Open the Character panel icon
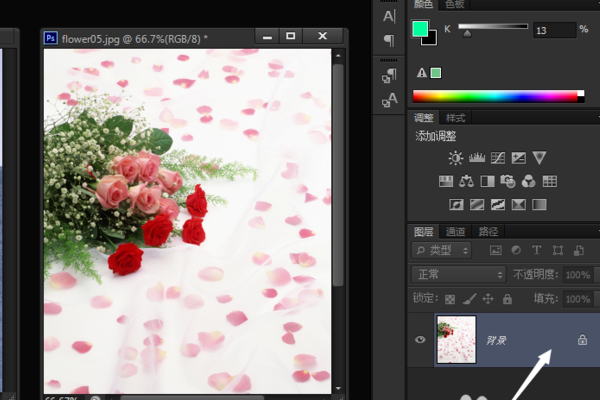This screenshot has height=400, width=600. (x=389, y=16)
